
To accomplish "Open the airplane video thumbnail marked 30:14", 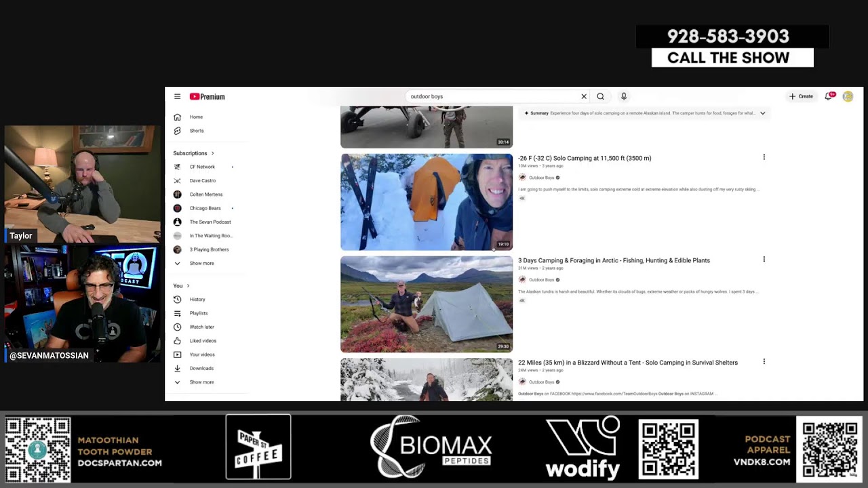I will coord(427,127).
